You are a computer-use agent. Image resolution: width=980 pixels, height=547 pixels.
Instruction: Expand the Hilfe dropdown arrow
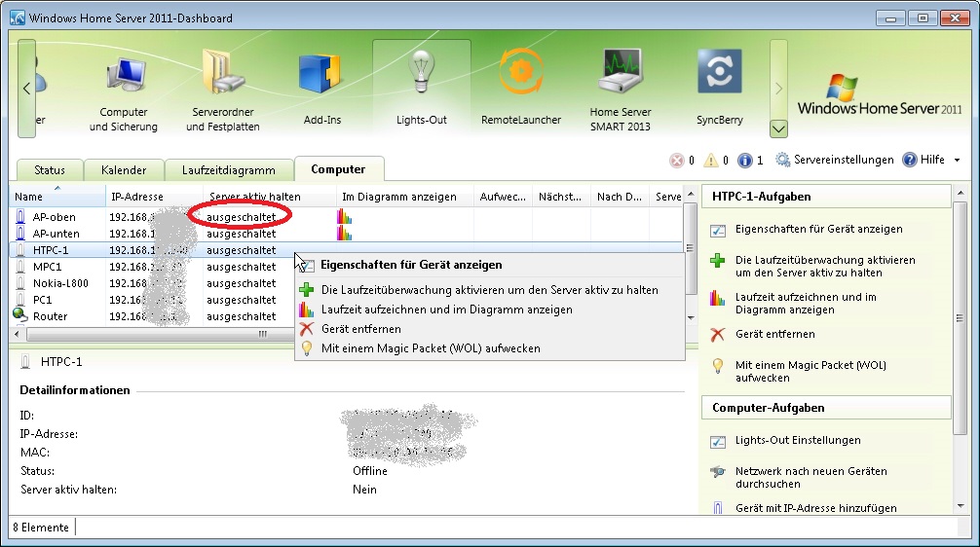tap(957, 160)
